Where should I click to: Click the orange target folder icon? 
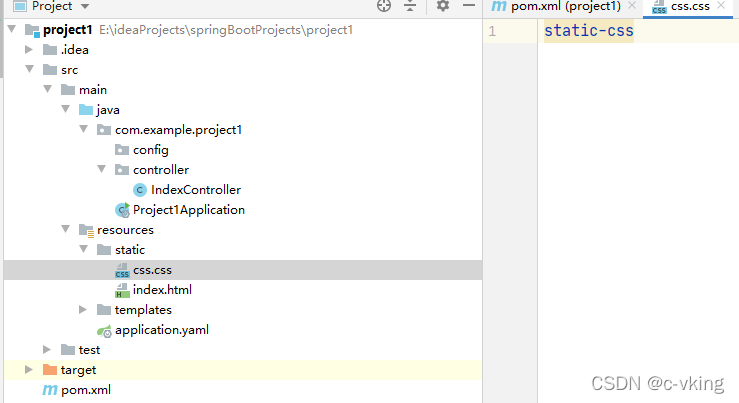click(50, 370)
